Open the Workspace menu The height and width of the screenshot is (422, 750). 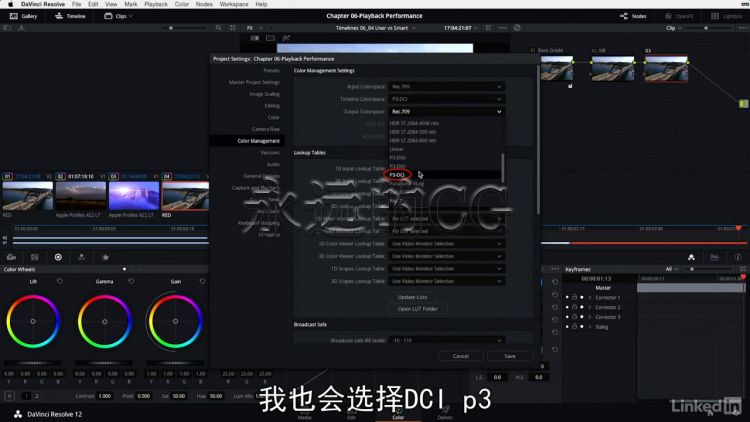(234, 4)
